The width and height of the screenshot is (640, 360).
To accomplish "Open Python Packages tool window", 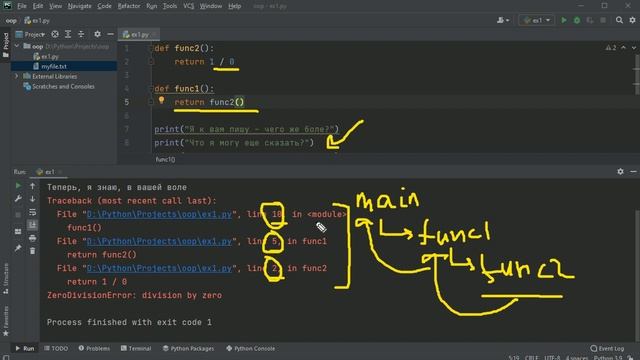I will [188, 348].
